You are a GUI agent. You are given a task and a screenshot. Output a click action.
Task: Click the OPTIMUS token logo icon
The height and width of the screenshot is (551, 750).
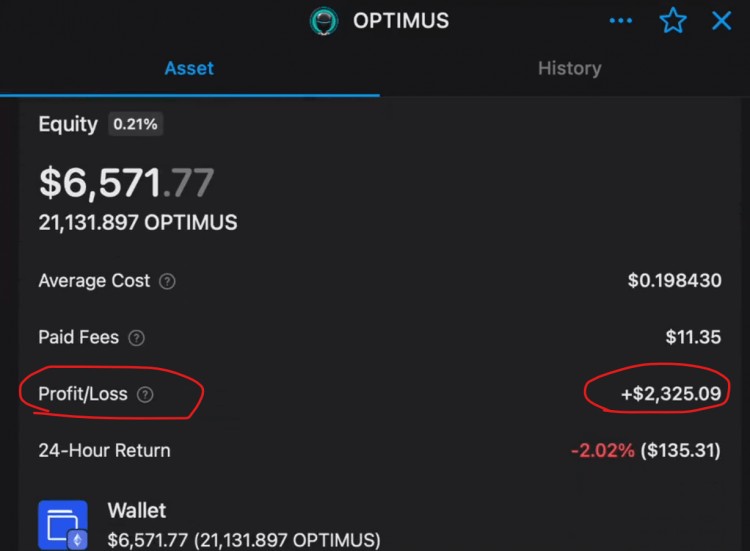coord(324,21)
